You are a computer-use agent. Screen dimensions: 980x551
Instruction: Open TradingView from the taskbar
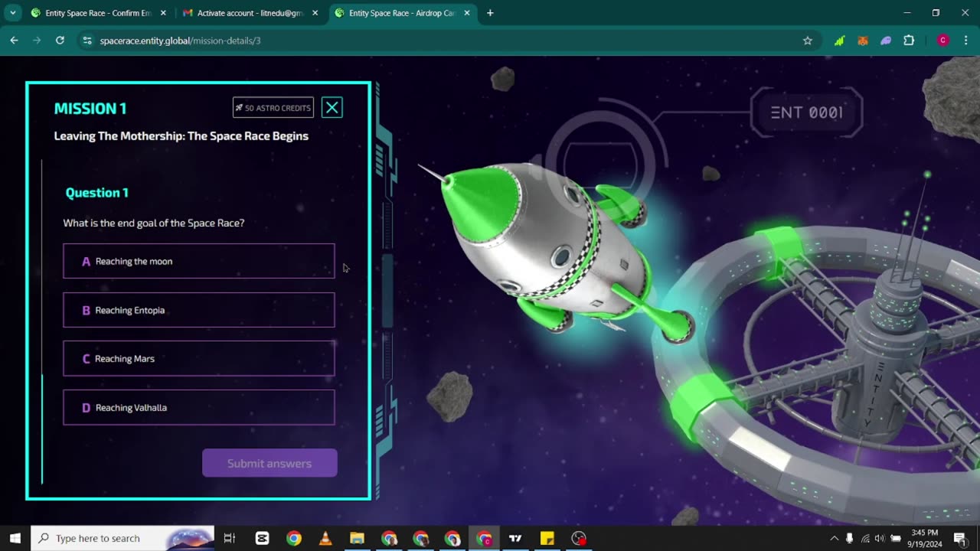515,538
